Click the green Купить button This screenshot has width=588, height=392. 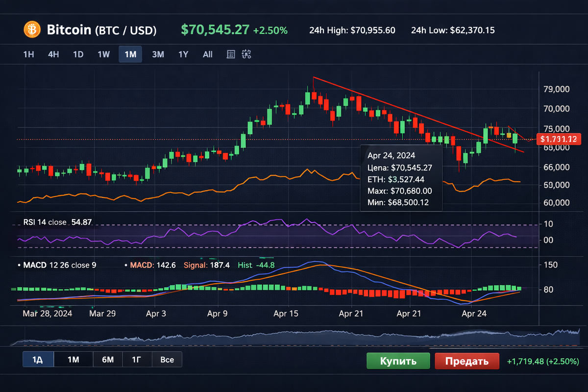pyautogui.click(x=398, y=361)
